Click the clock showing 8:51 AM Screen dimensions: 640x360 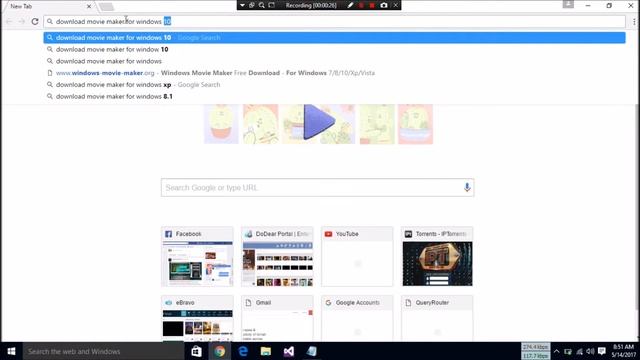click(x=623, y=351)
